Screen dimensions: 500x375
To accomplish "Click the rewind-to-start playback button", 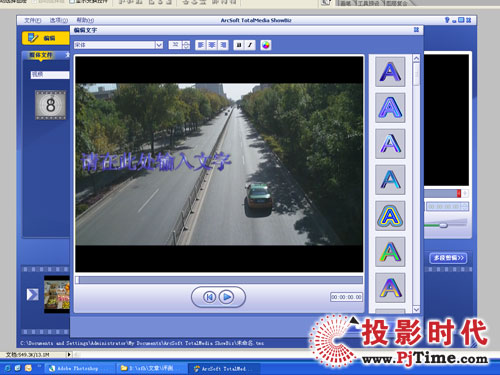I will 209,297.
